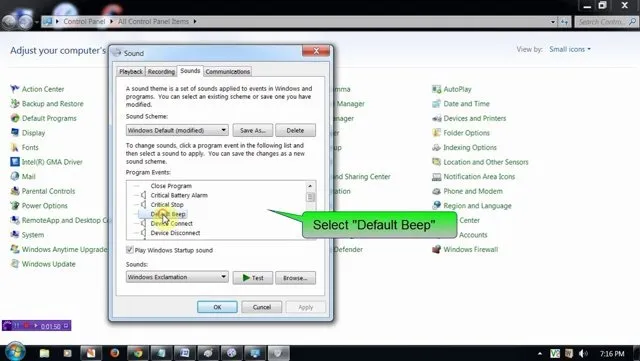
Task: Open Windows Firewall icon
Action: pos(437,250)
